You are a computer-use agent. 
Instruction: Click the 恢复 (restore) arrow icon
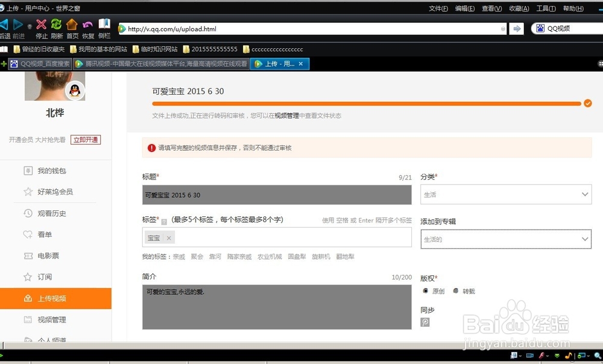point(87,25)
